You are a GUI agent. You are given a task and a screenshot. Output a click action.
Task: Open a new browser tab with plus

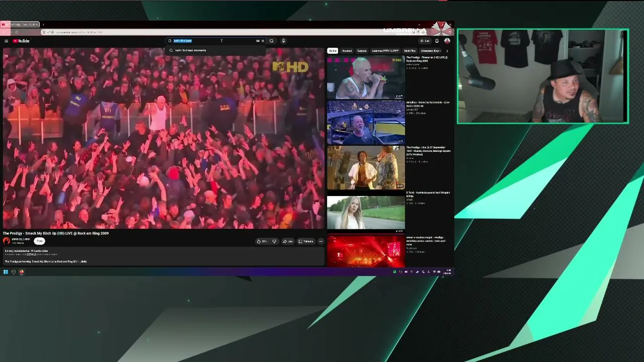tap(43, 25)
